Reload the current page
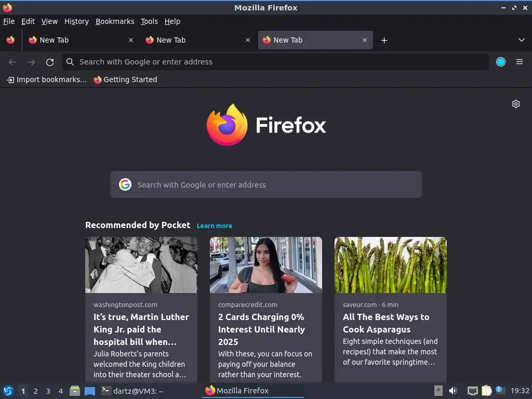This screenshot has height=399, width=532. click(50, 62)
